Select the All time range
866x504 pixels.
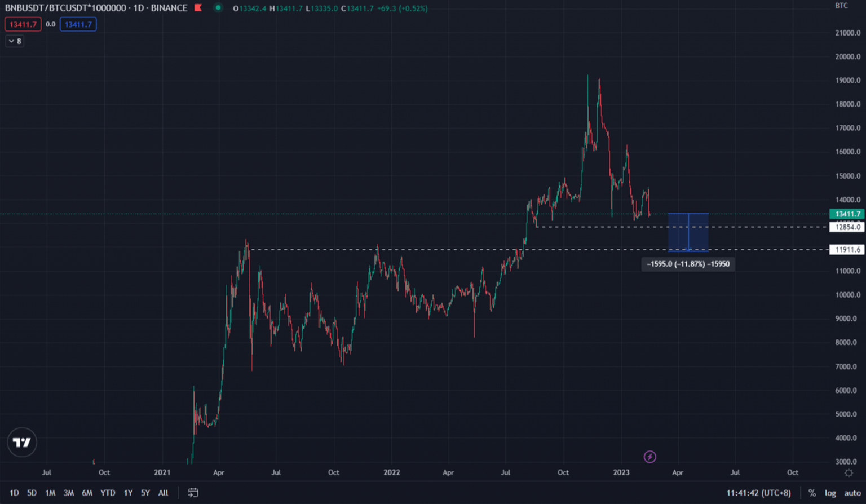(163, 493)
